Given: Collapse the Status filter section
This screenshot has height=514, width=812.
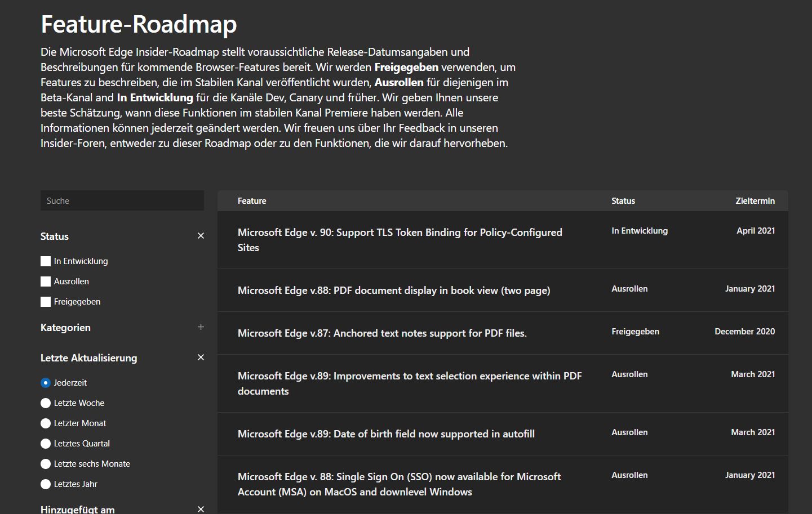Looking at the screenshot, I should click(x=201, y=236).
